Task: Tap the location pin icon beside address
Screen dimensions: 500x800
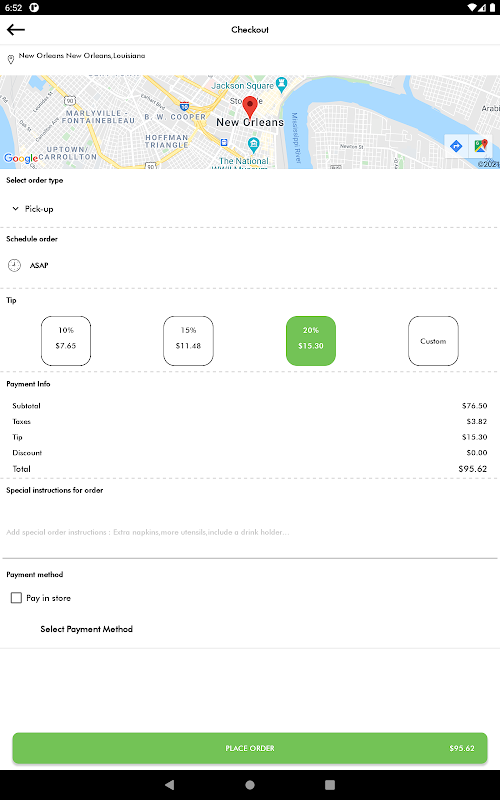Action: [x=10, y=60]
